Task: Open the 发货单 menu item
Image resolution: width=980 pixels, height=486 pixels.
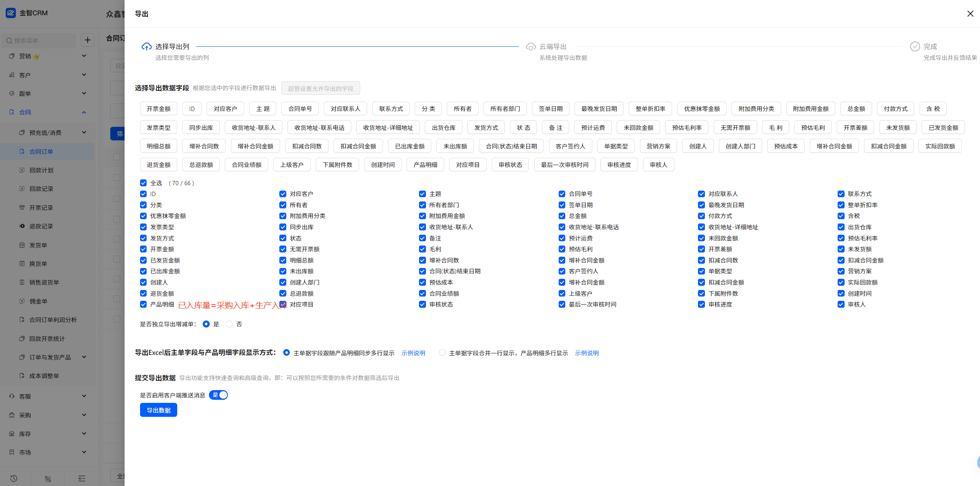Action: coord(38,245)
